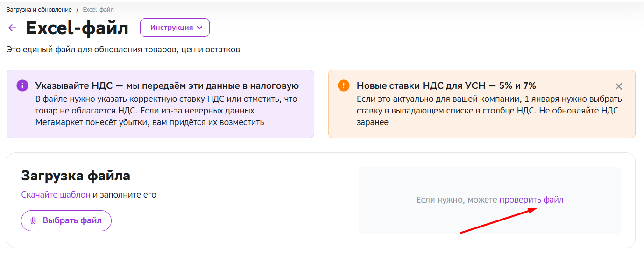Open the Скачайте шаблон link

pos(56,195)
